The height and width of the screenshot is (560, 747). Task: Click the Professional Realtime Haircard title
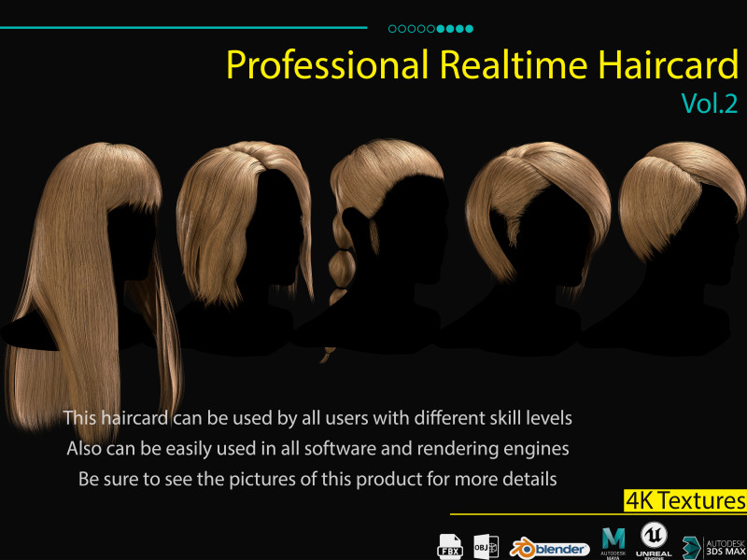(482, 65)
